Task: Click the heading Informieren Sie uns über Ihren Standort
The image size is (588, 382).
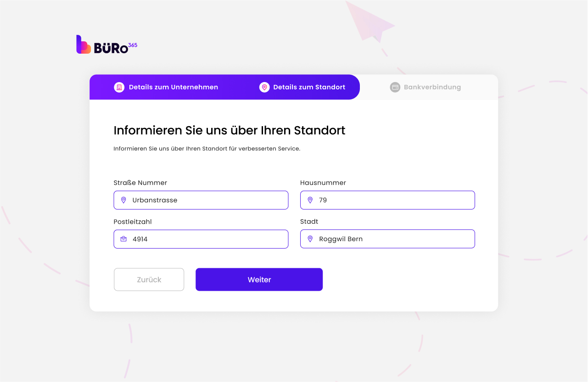Action: pos(229,130)
